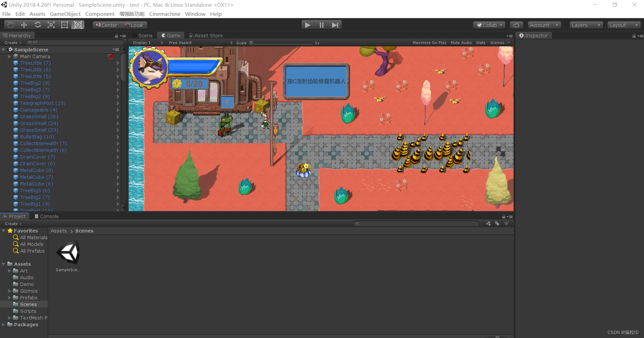The height and width of the screenshot is (338, 644).
Task: Select the BulletBag (10) cube icon
Action: [x=15, y=137]
